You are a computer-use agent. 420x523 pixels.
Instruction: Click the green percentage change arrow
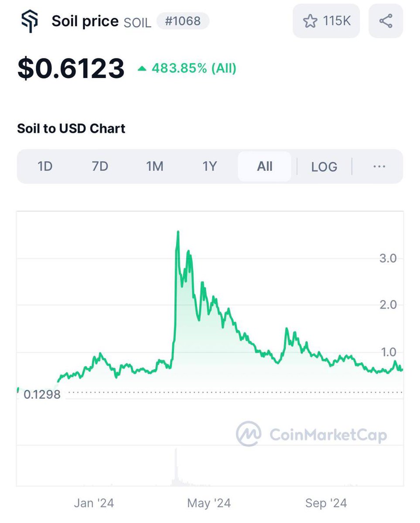[142, 68]
